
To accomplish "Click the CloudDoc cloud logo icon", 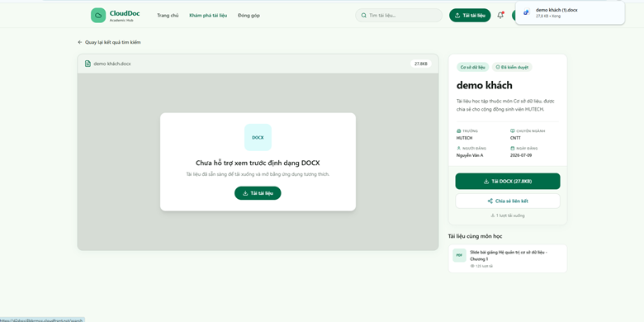I will (98, 15).
